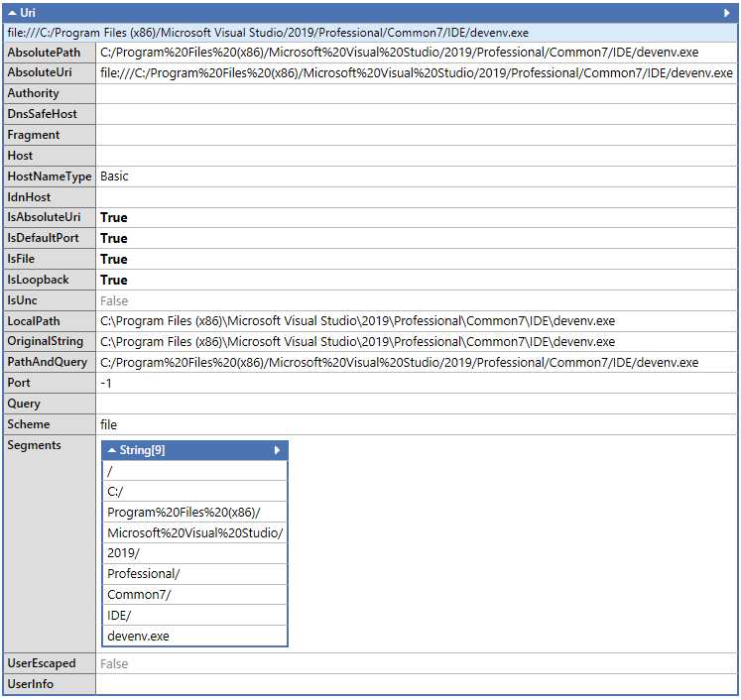Select the file value for Scheme
Screen dimensions: 741x700
point(108,425)
